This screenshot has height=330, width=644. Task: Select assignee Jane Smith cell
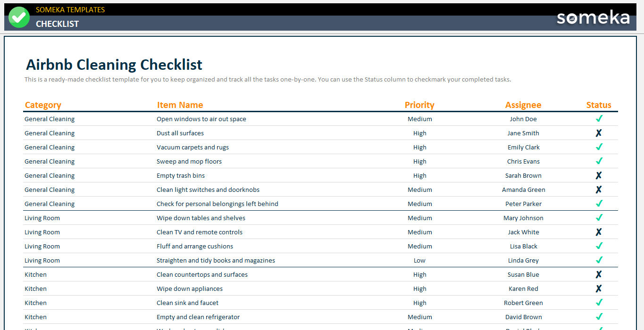tap(523, 133)
